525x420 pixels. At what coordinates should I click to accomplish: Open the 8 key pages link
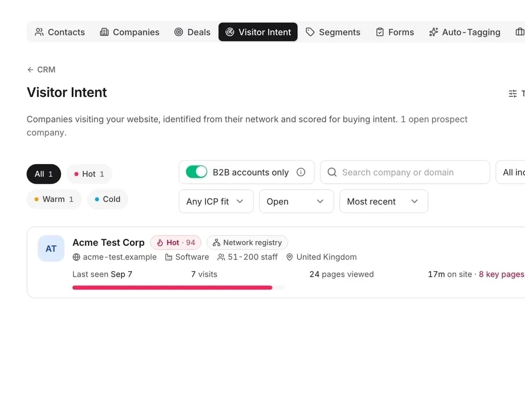click(x=502, y=274)
